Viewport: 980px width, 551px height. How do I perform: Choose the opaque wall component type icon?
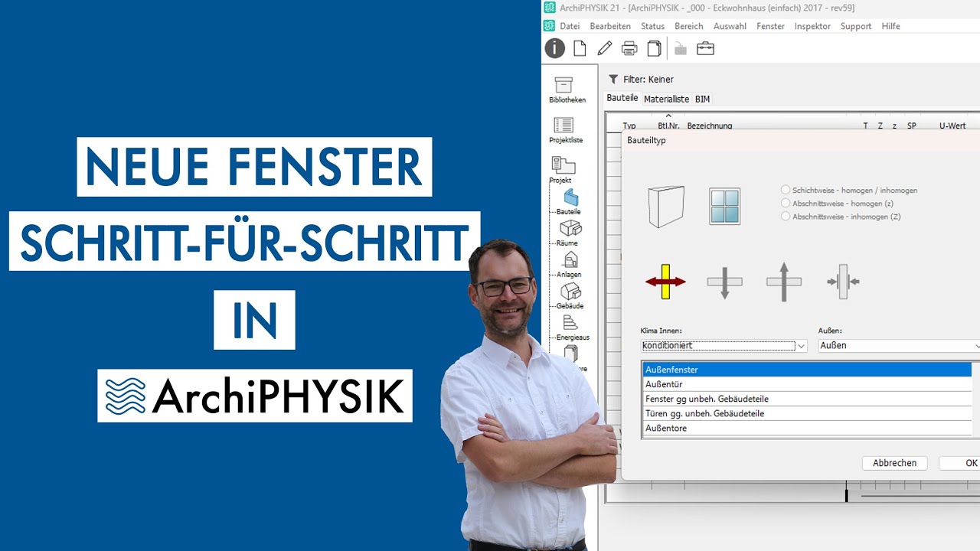pos(665,207)
